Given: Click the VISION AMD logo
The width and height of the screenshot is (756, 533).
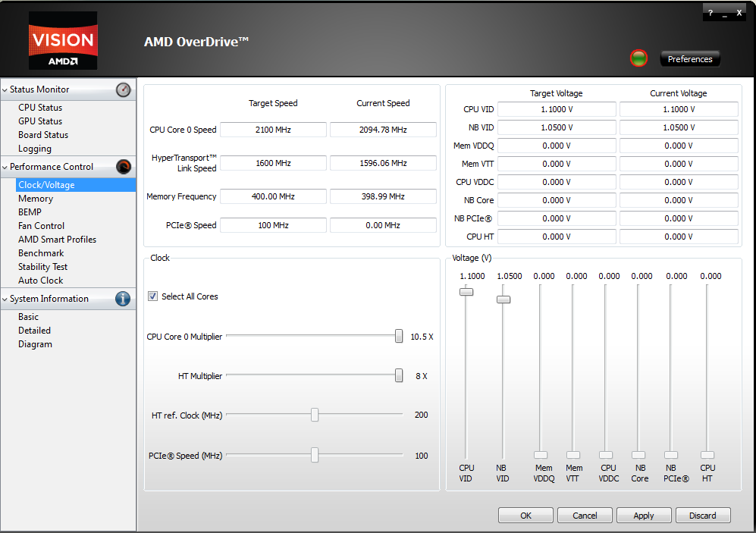Looking at the screenshot, I should 63,40.
